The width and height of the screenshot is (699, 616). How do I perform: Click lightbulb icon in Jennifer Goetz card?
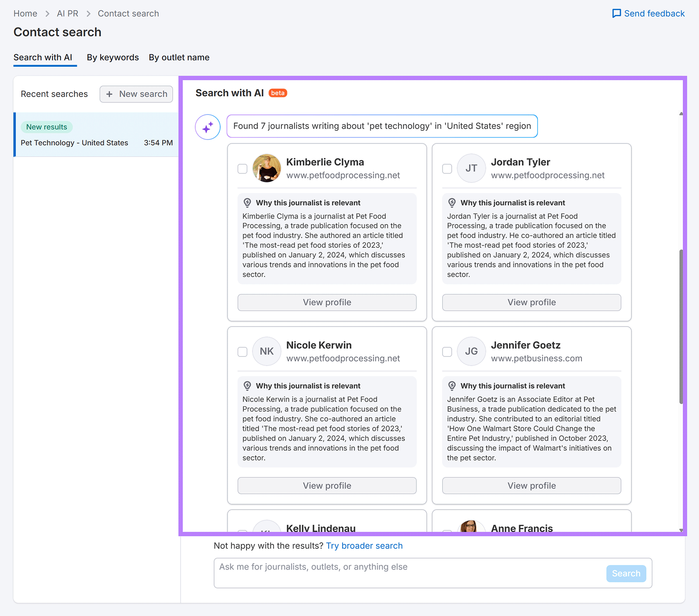(x=452, y=386)
